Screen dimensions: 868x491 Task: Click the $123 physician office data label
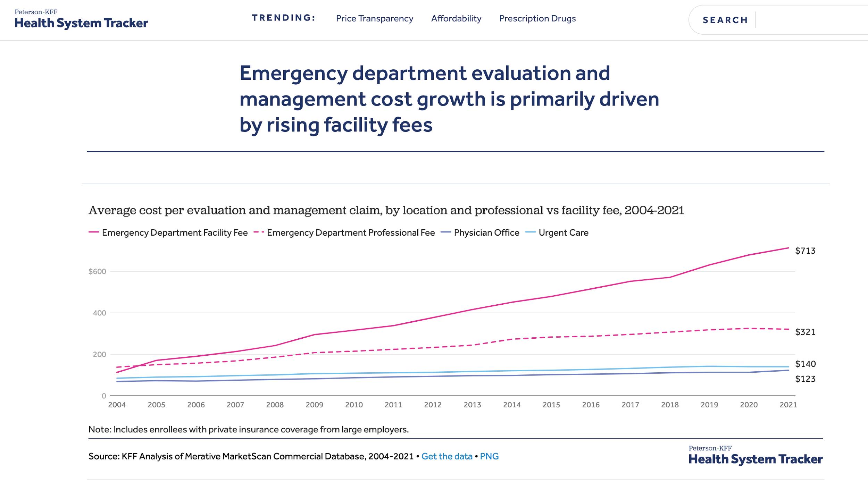(805, 379)
